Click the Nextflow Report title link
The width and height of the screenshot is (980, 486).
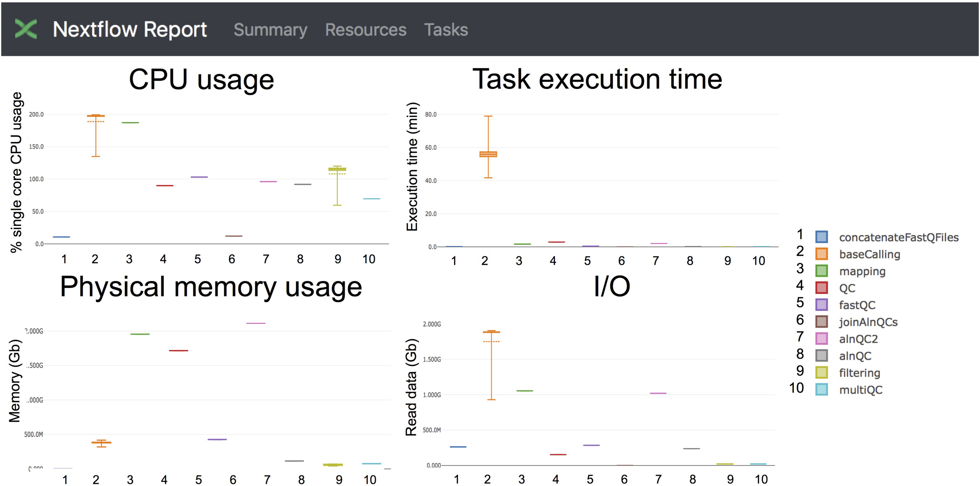click(x=130, y=29)
